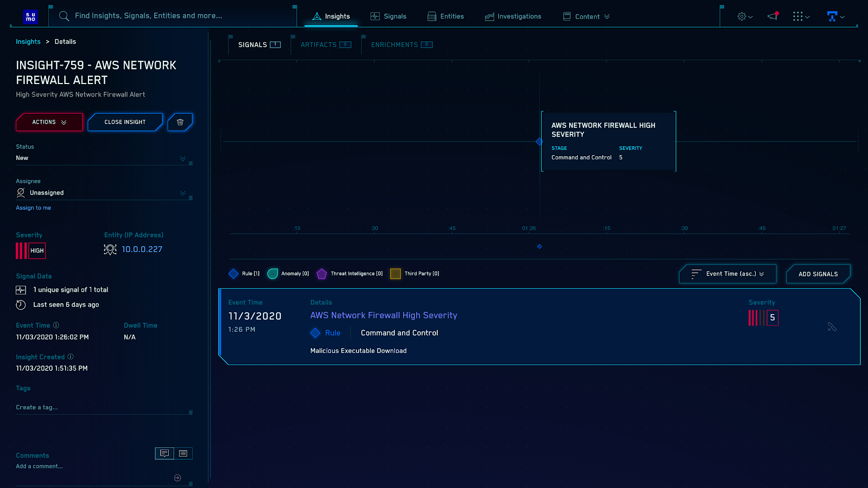Open the user profile menu
The width and height of the screenshot is (868, 488).
pos(835,16)
